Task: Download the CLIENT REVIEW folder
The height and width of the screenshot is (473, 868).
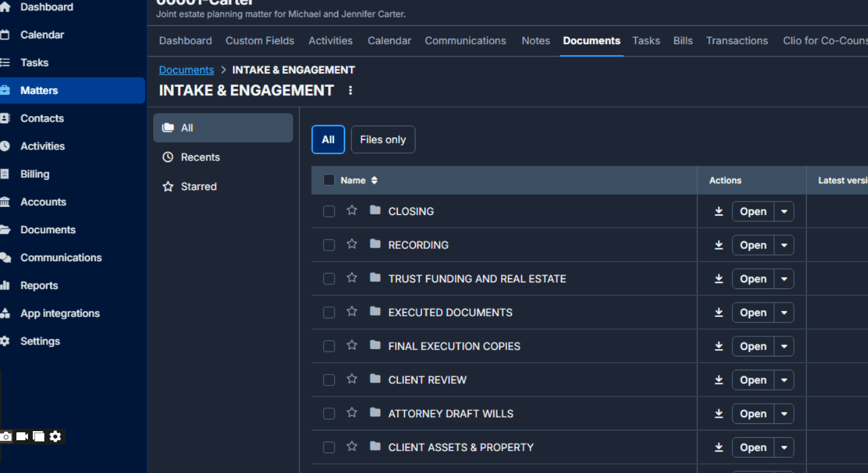Action: (719, 380)
